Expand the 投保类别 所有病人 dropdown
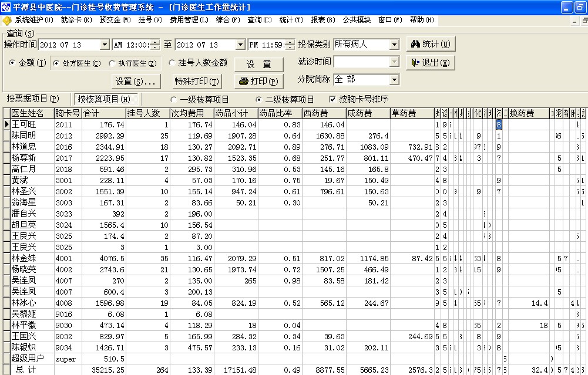Screen dimensions: 588x375 pyautogui.click(x=394, y=45)
